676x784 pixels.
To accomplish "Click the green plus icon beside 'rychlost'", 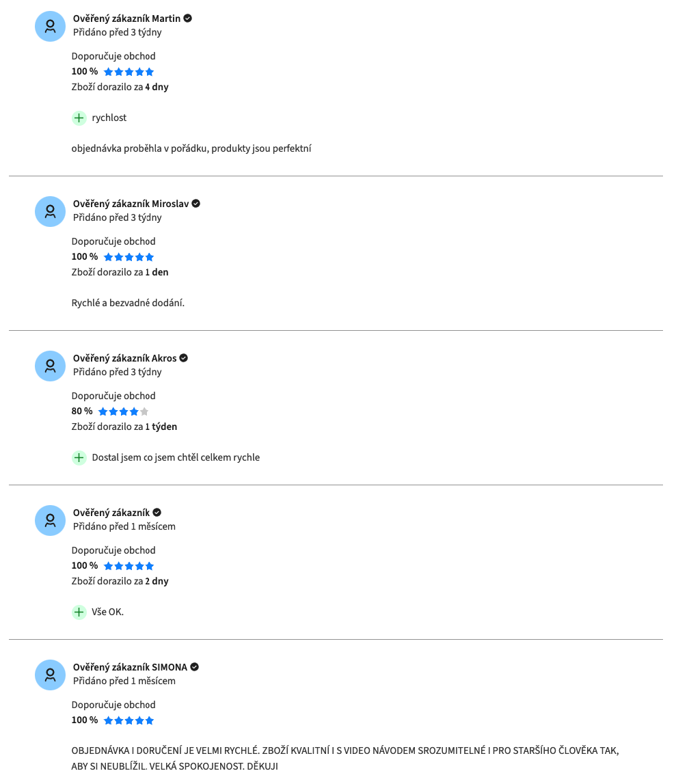I will tap(79, 118).
